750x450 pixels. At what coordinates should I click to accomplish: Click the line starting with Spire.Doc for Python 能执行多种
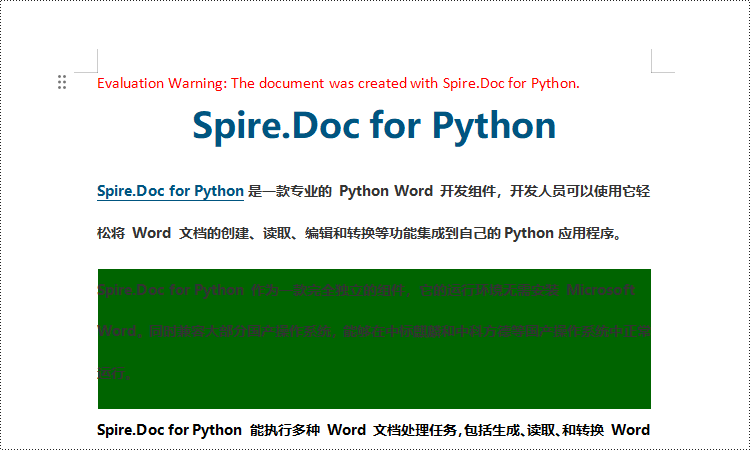coord(373,430)
